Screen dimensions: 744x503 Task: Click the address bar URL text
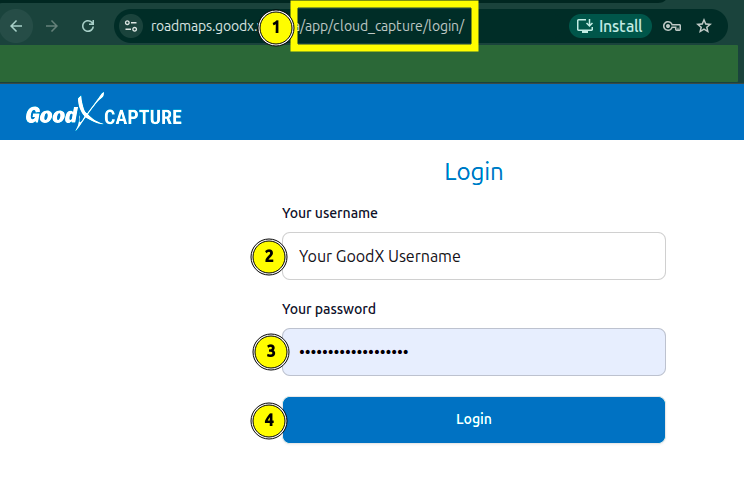point(307,26)
